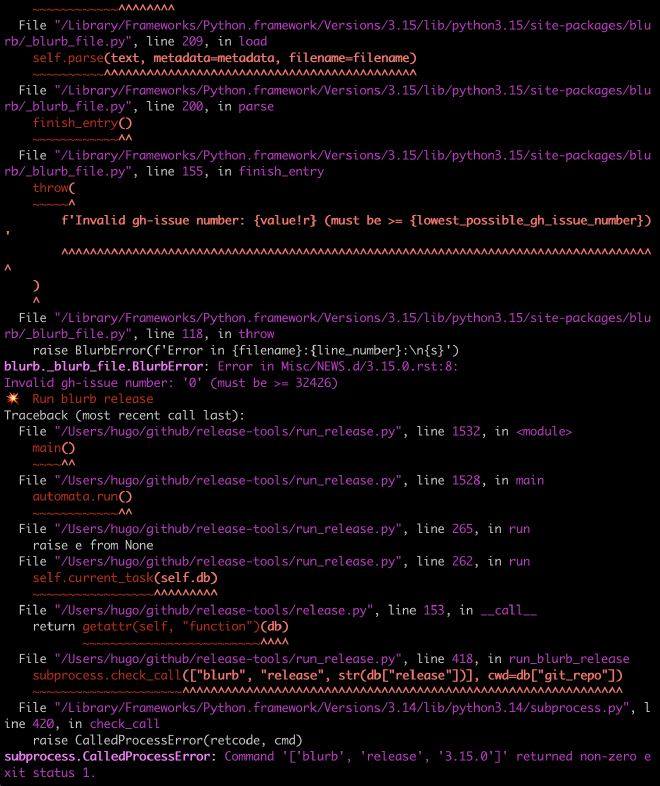Click the 'return getattr(self, "function")(db)' line
This screenshot has width=660, height=786.
point(160,627)
